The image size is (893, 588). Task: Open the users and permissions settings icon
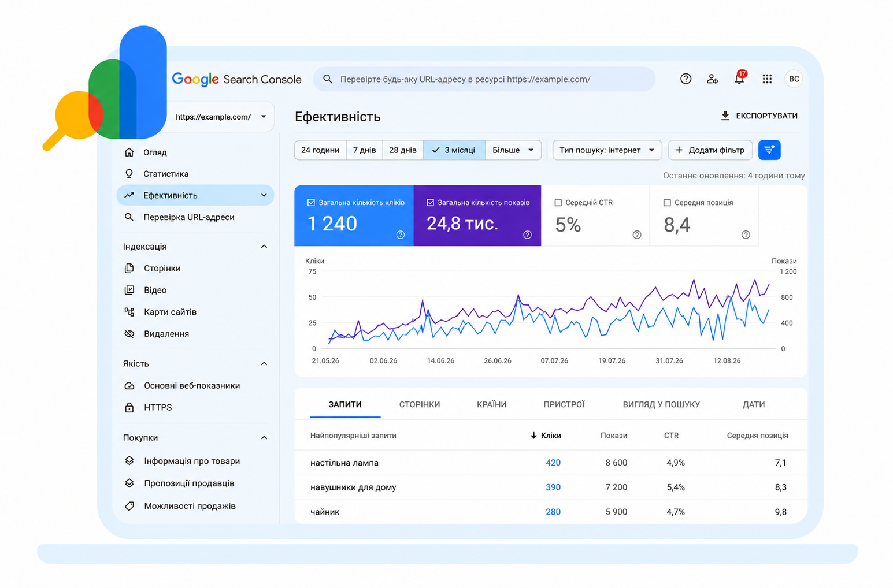click(x=712, y=79)
